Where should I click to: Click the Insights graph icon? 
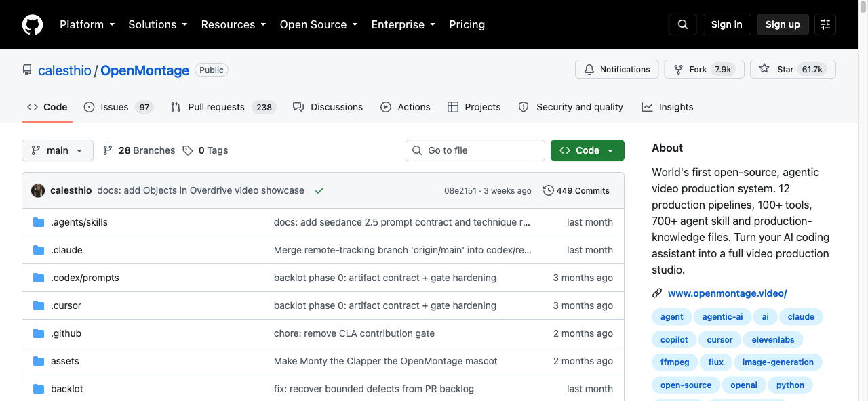pos(648,107)
